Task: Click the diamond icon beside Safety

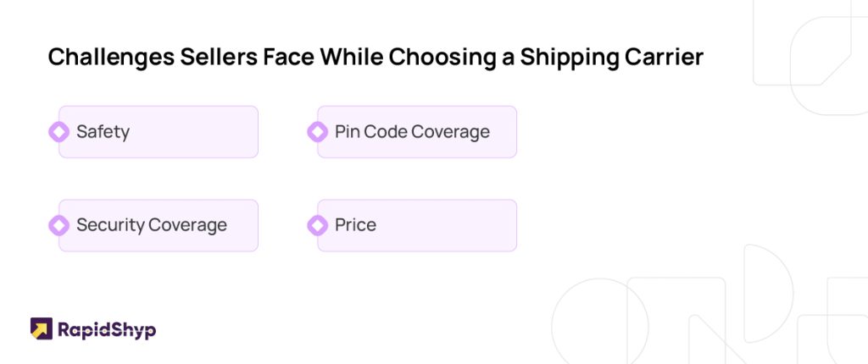Action: pyautogui.click(x=58, y=132)
